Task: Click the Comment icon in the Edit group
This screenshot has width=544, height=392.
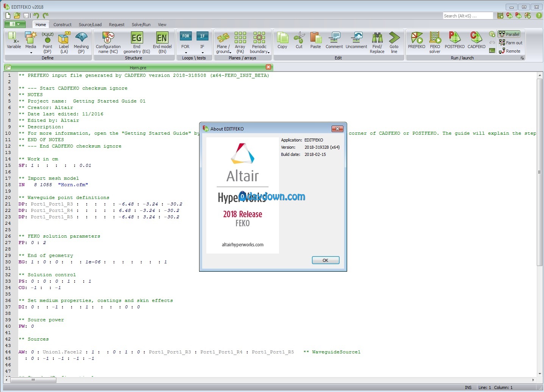Action: coord(334,41)
